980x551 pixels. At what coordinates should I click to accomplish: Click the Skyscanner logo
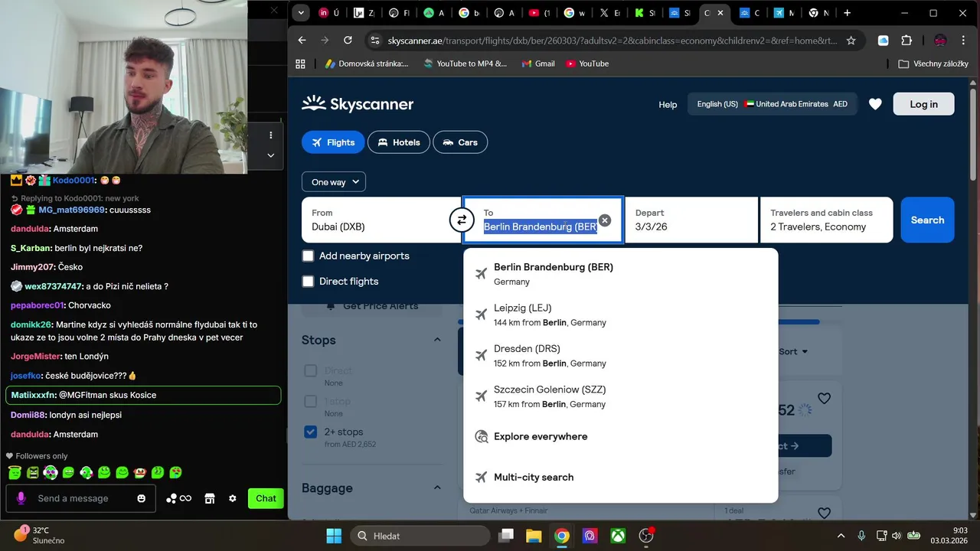pyautogui.click(x=358, y=104)
